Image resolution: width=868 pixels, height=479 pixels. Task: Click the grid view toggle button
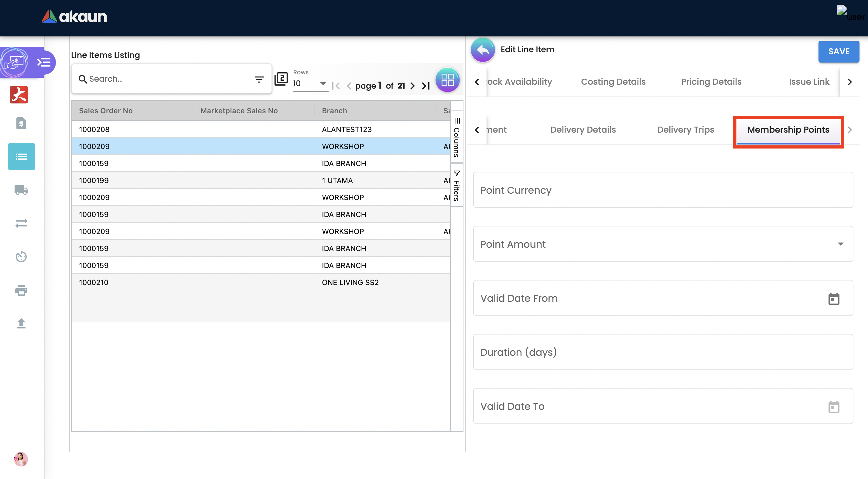447,80
